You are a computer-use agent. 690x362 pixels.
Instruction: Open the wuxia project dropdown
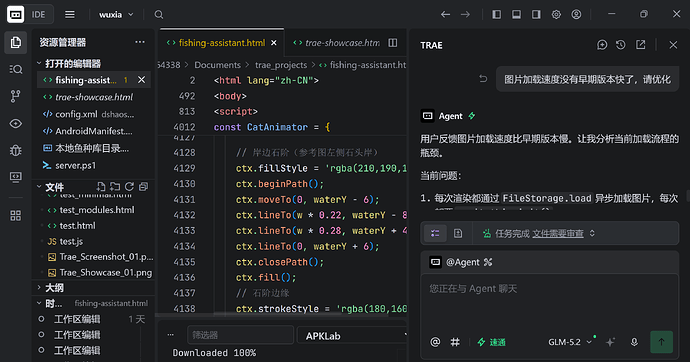pos(116,15)
